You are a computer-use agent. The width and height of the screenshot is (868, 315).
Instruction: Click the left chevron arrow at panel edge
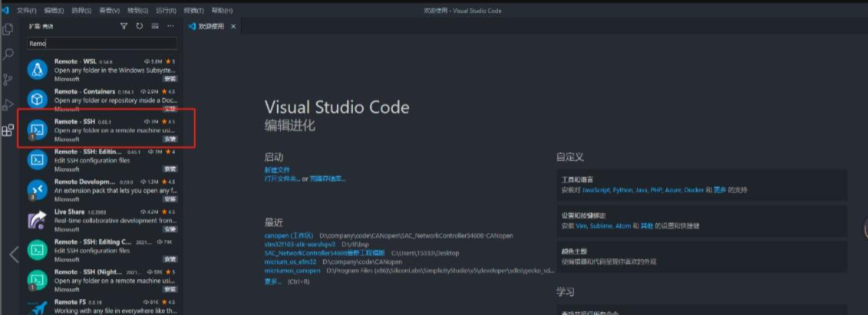pos(15,254)
